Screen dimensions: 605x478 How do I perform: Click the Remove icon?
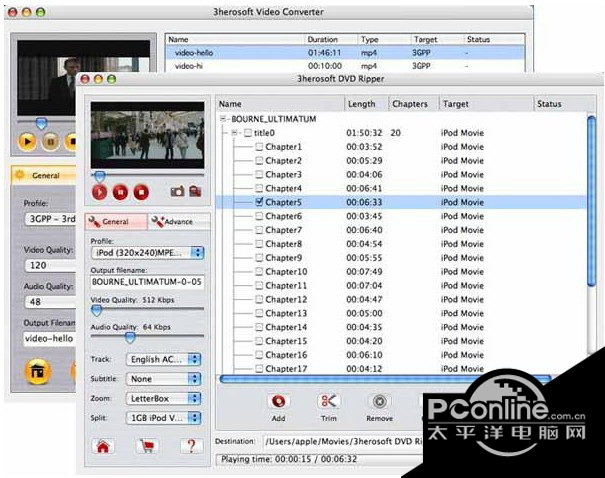[x=380, y=402]
